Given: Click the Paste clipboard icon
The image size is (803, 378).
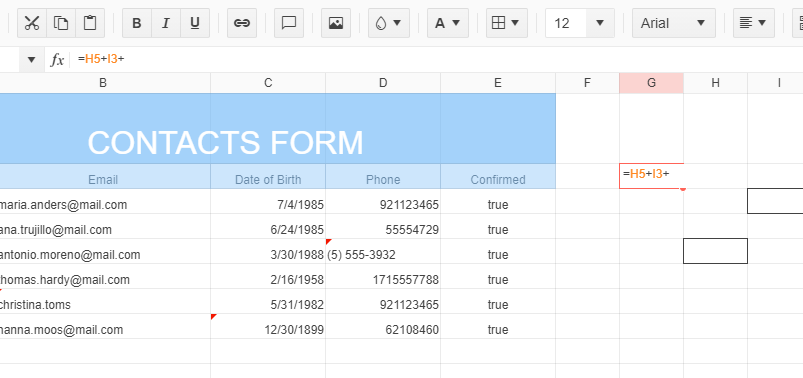Looking at the screenshot, I should (90, 23).
